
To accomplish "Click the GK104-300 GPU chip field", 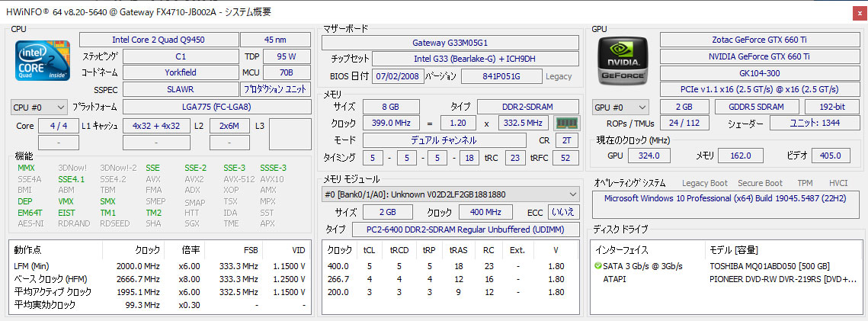I will tap(761, 72).
